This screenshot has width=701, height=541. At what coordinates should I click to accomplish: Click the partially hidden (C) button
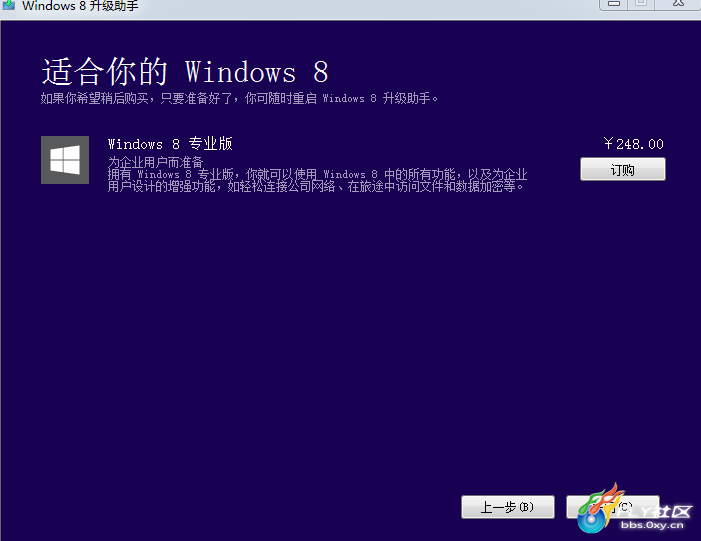tap(612, 507)
